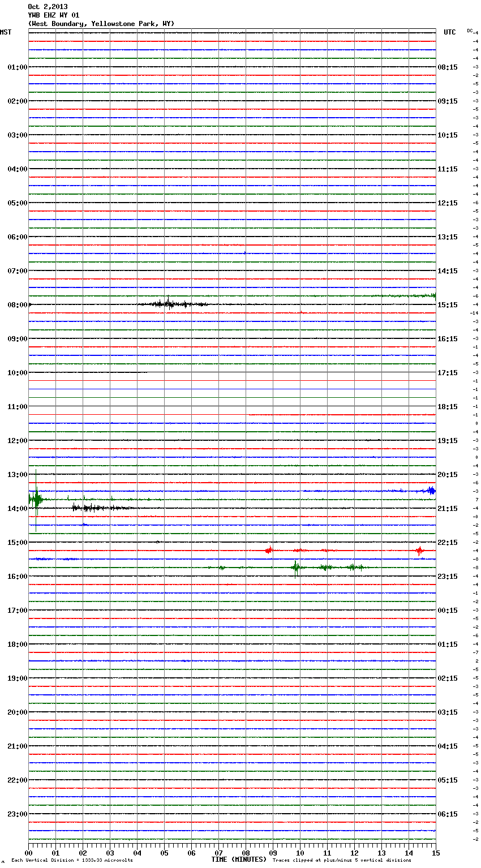Screen dimensions: 481x868
Task: Select the 20:00 MST time label
Action: click(18, 712)
